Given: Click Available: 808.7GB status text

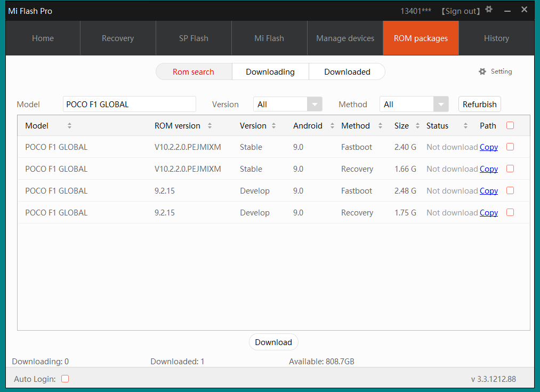Looking at the screenshot, I should (321, 362).
